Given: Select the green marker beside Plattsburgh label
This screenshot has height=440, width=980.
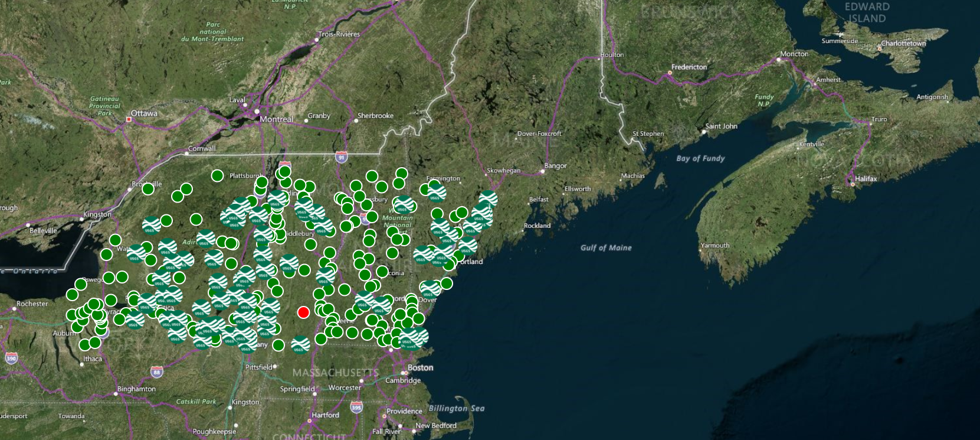Looking at the screenshot, I should 217,175.
